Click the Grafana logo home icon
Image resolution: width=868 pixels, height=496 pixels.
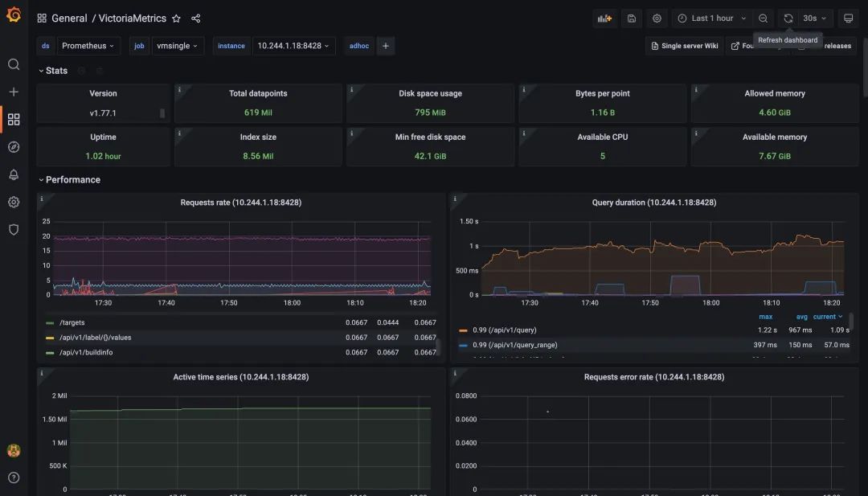tap(14, 15)
